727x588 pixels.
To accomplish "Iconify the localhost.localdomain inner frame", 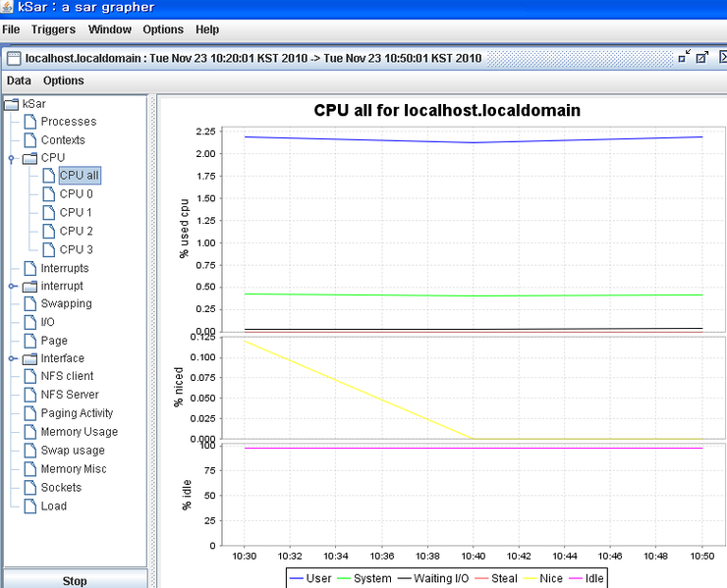I will 684,57.
